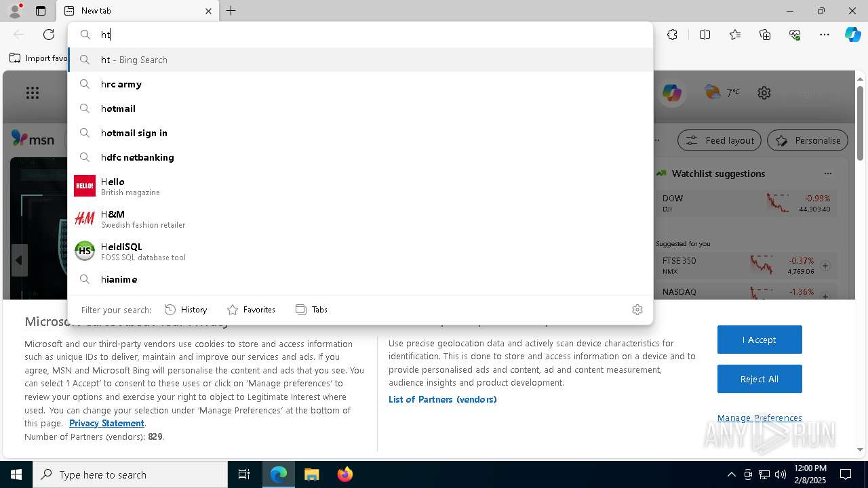Open Task View on taskbar
The height and width of the screenshot is (488, 868).
244,474
